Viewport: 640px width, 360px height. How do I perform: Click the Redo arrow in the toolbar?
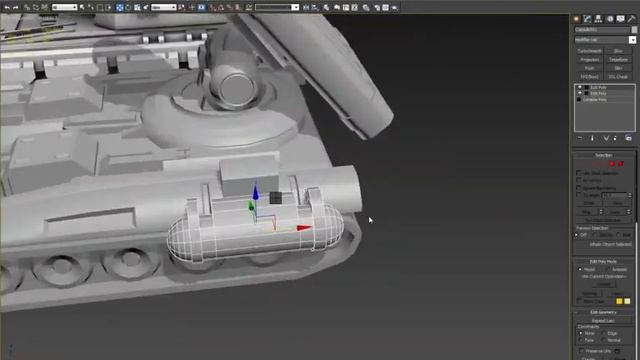point(16,7)
